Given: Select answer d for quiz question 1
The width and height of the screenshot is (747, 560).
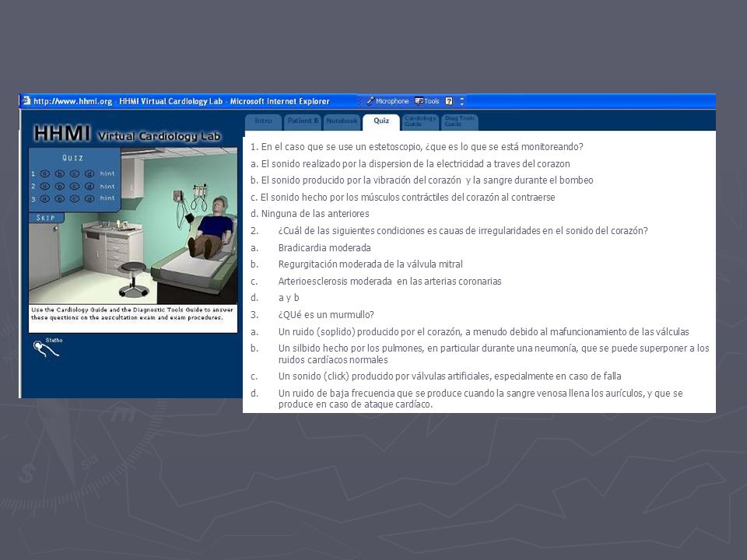Looking at the screenshot, I should click(x=89, y=173).
